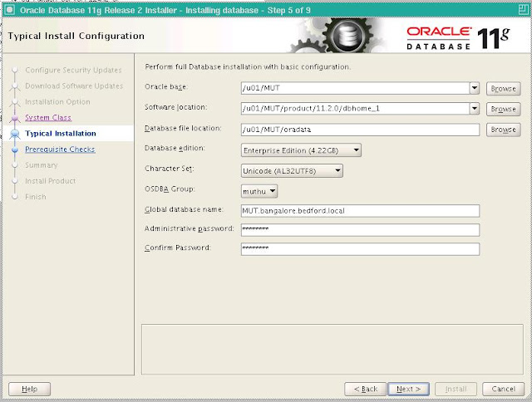Click the Configure Security Updates step text
Screen dimensions: 532x402
(73, 70)
